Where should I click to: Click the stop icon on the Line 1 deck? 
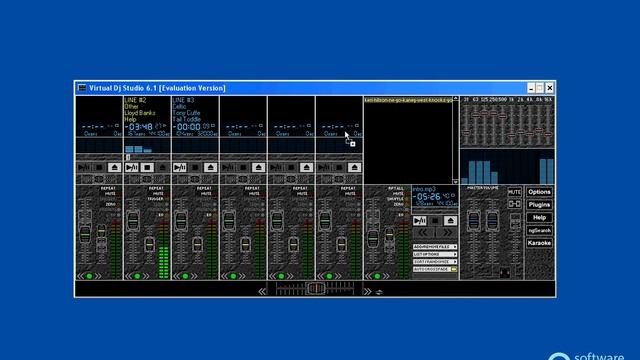(x=99, y=167)
